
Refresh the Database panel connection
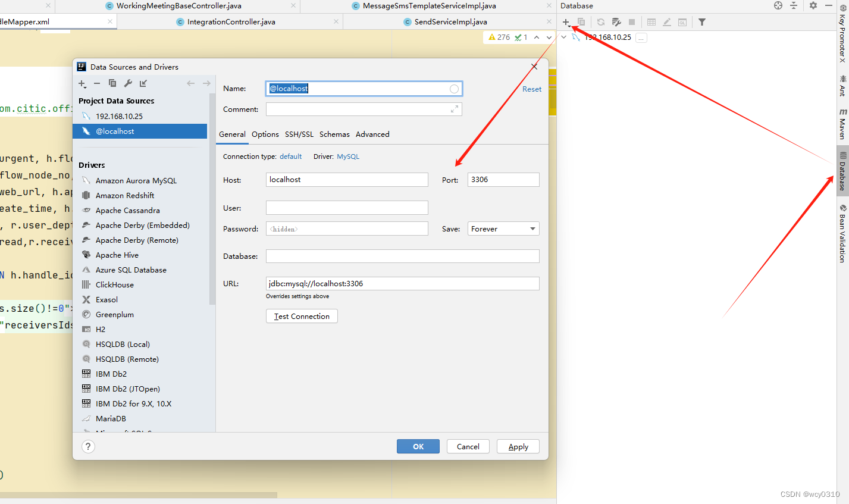point(601,22)
